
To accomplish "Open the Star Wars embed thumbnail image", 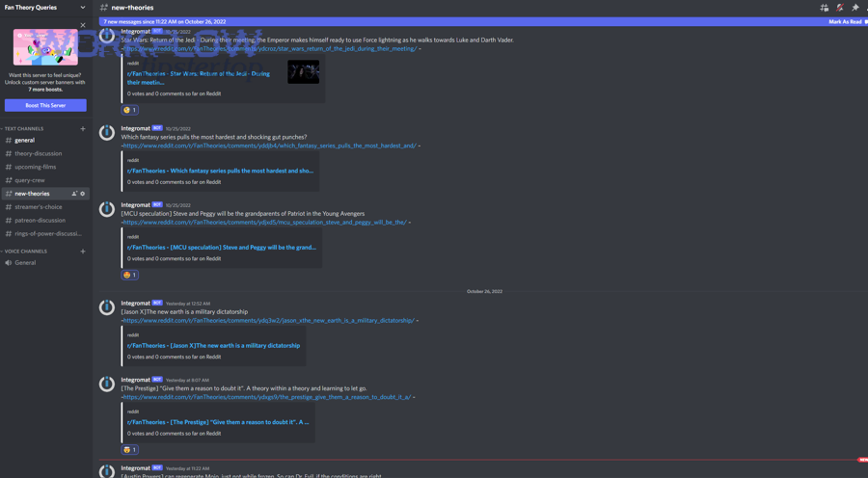I will (304, 72).
